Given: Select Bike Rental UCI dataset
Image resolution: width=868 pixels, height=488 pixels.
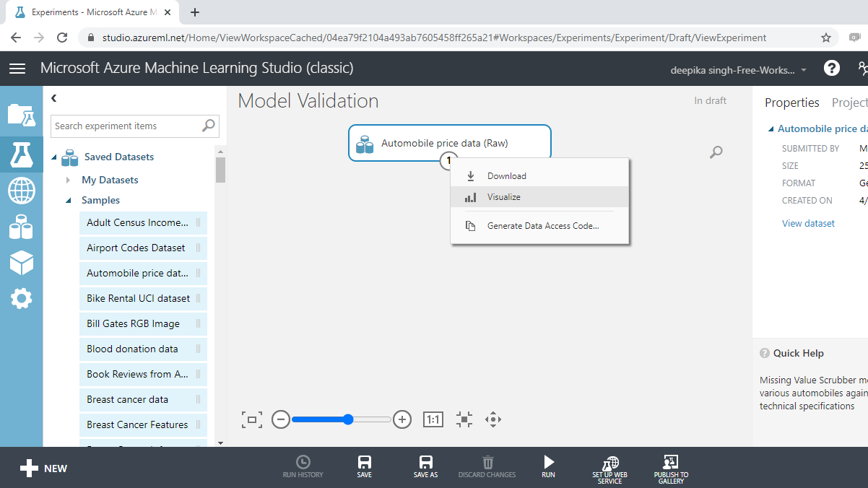Looking at the screenshot, I should point(144,298).
